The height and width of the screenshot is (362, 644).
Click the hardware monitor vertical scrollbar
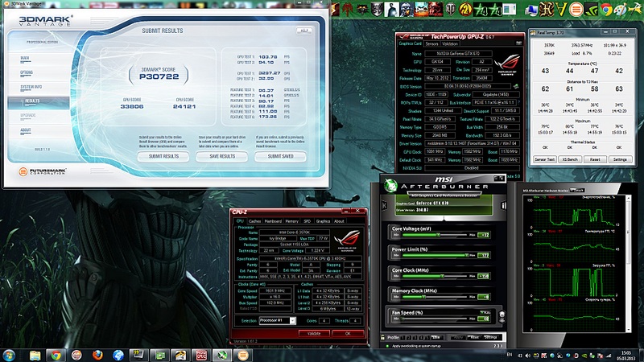pyautogui.click(x=628, y=263)
